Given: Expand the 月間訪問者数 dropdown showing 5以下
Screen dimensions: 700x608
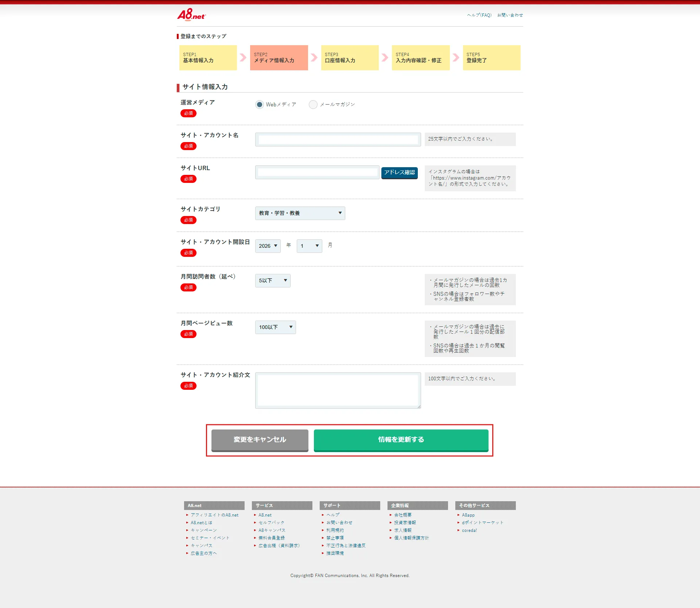Looking at the screenshot, I should tap(273, 281).
